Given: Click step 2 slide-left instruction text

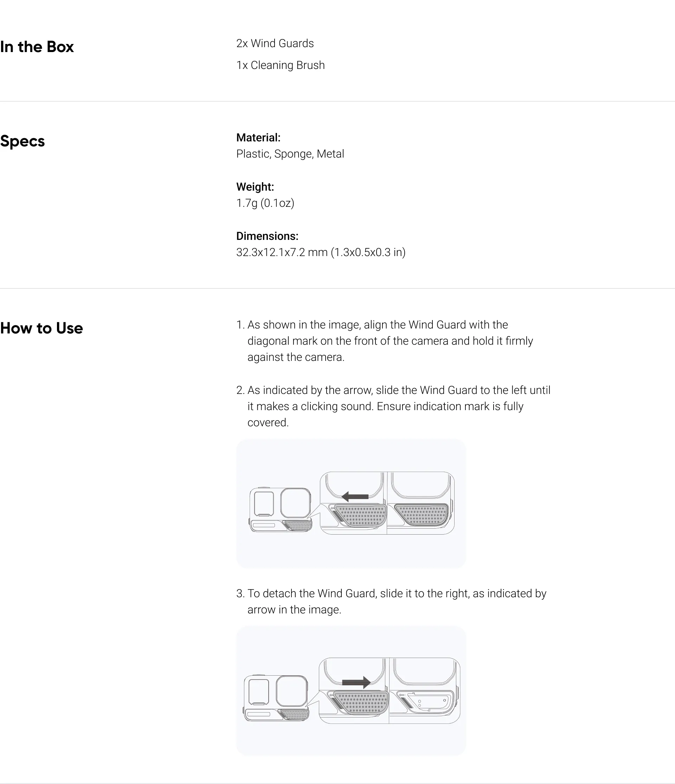Looking at the screenshot, I should [393, 406].
